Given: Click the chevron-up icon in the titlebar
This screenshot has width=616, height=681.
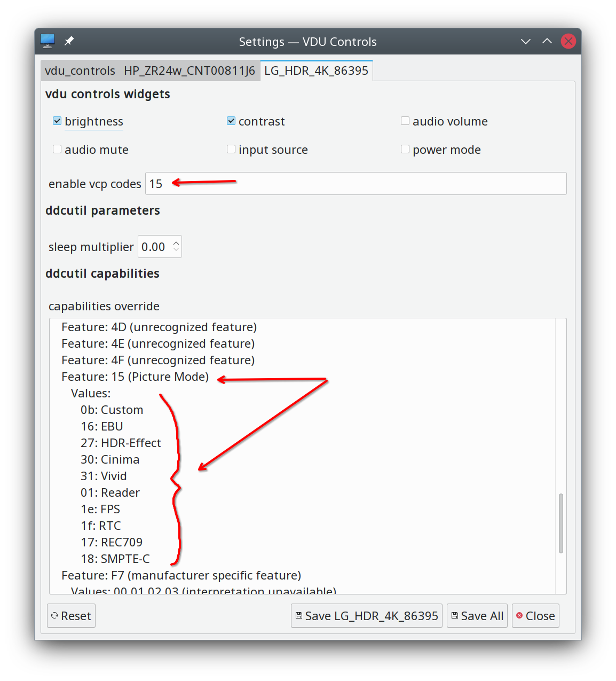Looking at the screenshot, I should click(x=547, y=41).
